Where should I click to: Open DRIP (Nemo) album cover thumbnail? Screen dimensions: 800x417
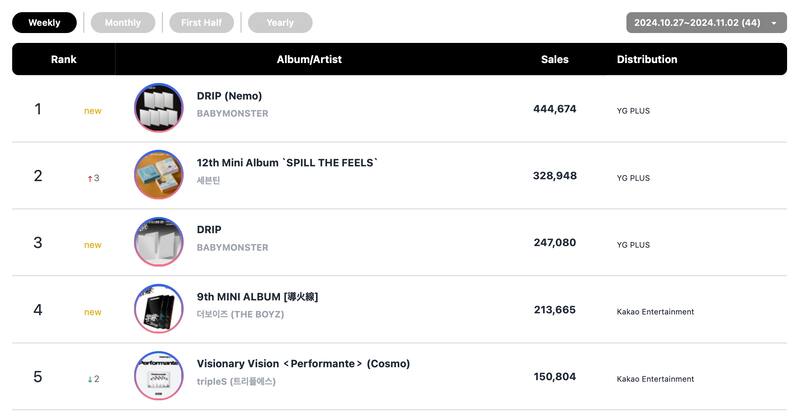coord(158,108)
